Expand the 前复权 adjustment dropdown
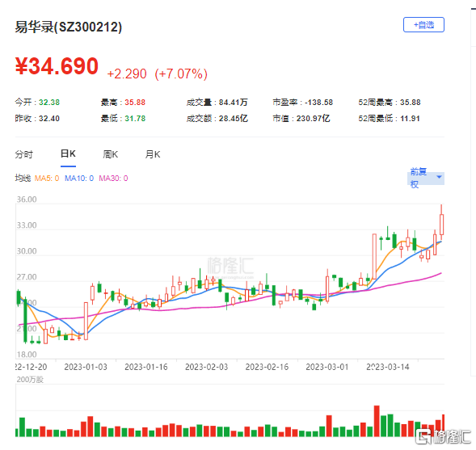476x450 pixels. pyautogui.click(x=426, y=178)
